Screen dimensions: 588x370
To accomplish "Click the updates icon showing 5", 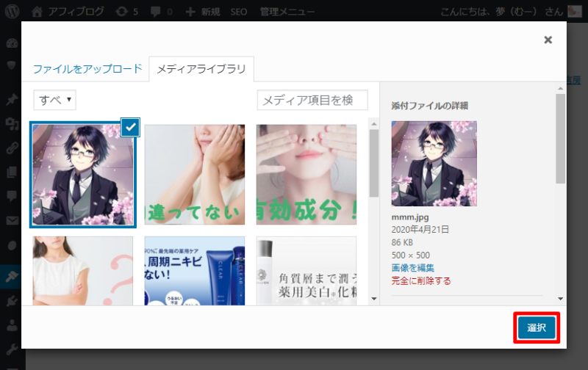I will click(123, 12).
